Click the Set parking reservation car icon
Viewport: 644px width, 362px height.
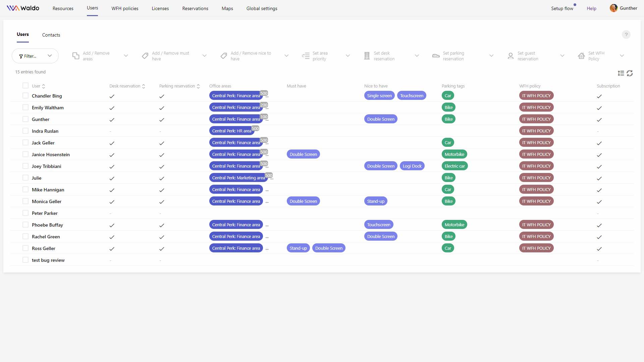pos(435,56)
